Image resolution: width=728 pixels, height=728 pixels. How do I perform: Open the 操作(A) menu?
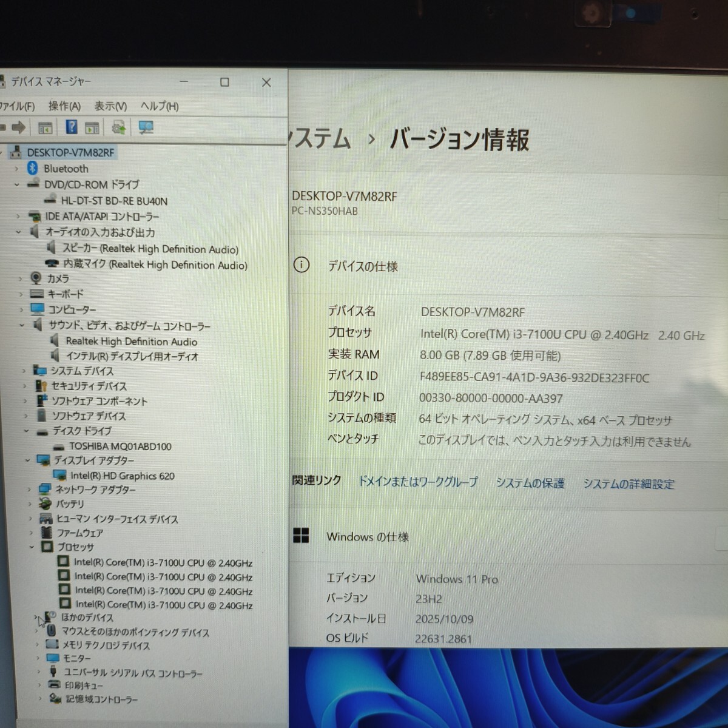64,106
